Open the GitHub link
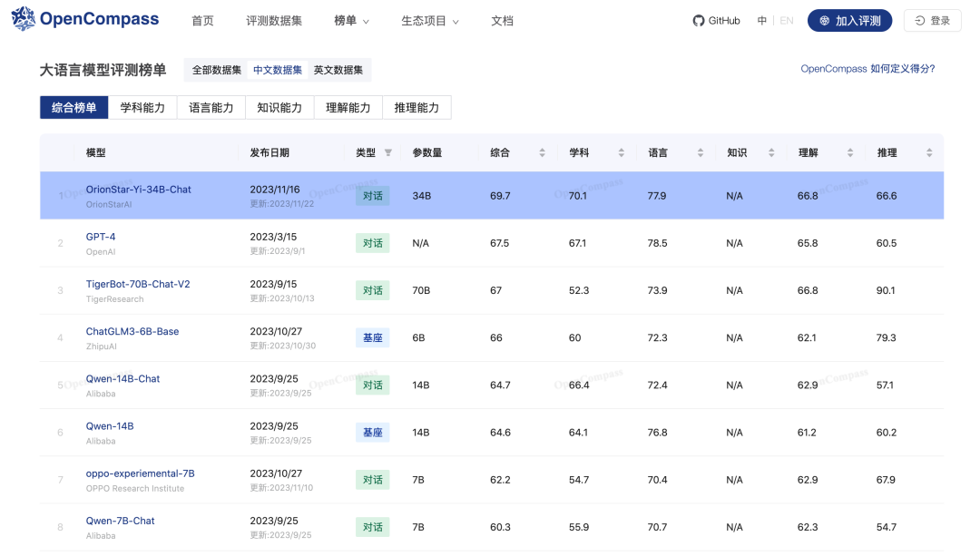Image resolution: width=980 pixels, height=556 pixels. [716, 21]
